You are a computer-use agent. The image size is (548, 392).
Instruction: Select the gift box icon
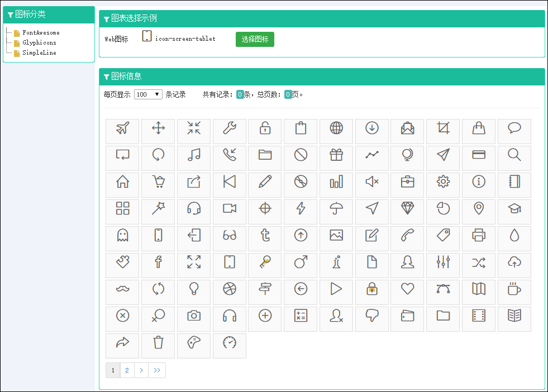tap(336, 155)
